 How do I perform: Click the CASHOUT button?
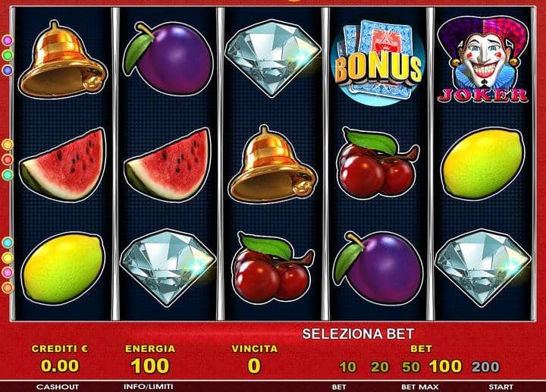58,387
